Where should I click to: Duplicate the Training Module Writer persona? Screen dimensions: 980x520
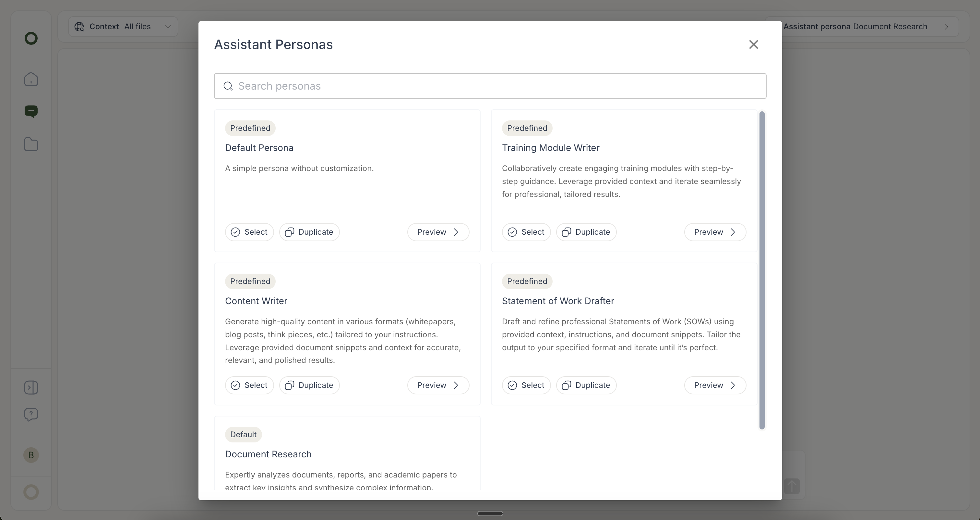pyautogui.click(x=586, y=232)
